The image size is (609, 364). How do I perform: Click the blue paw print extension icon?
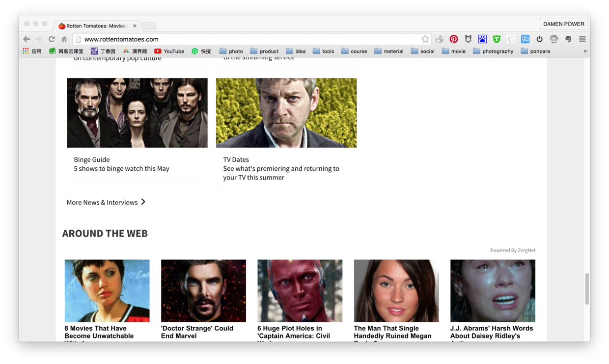pos(482,39)
